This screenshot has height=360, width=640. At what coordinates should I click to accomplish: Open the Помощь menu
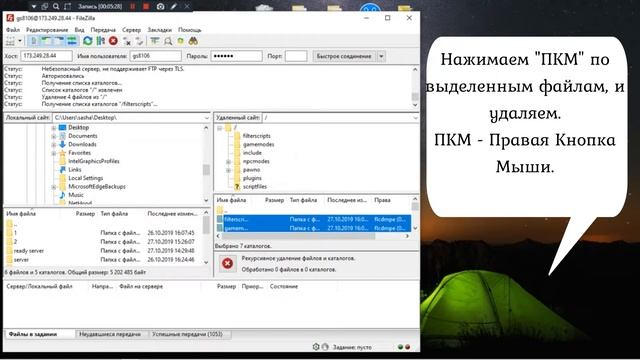coord(189,30)
